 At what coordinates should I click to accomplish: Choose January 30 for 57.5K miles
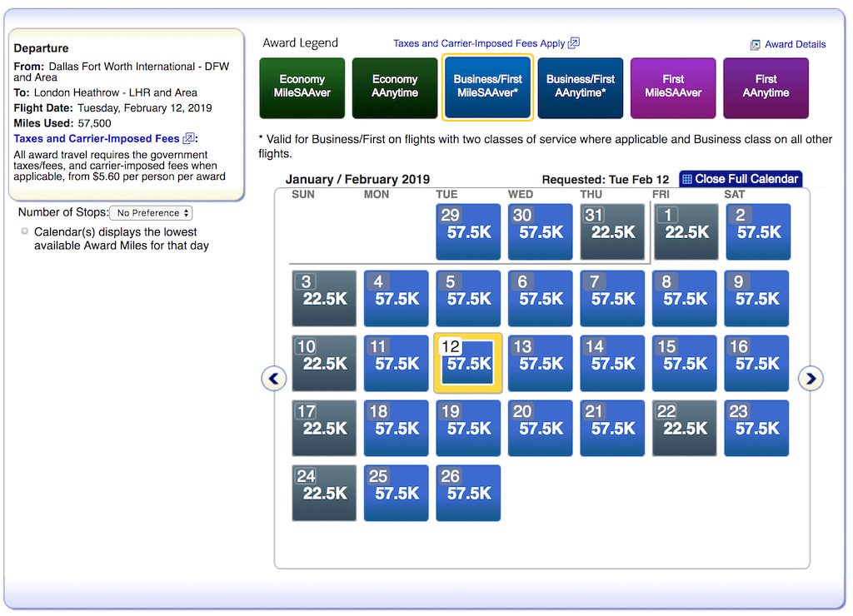tap(540, 231)
